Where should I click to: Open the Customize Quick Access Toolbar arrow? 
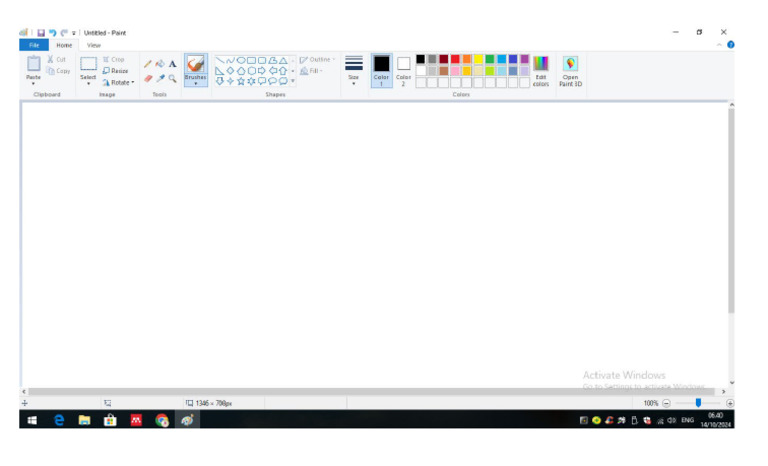pyautogui.click(x=74, y=33)
